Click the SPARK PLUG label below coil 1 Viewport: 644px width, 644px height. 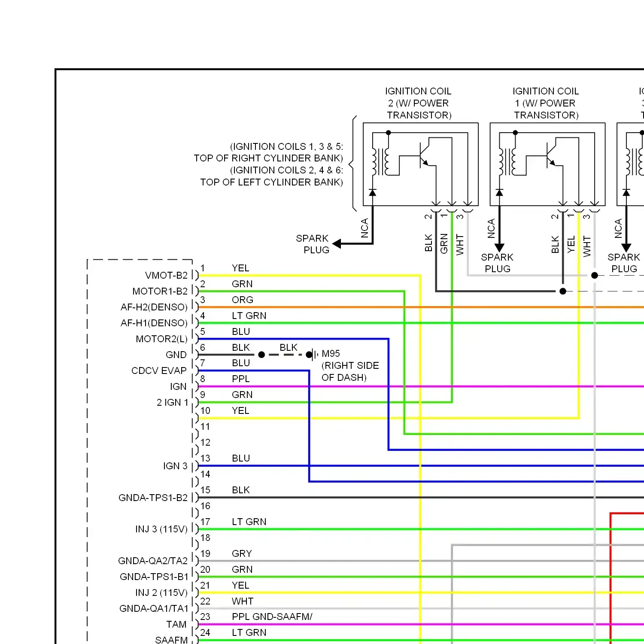tap(497, 263)
